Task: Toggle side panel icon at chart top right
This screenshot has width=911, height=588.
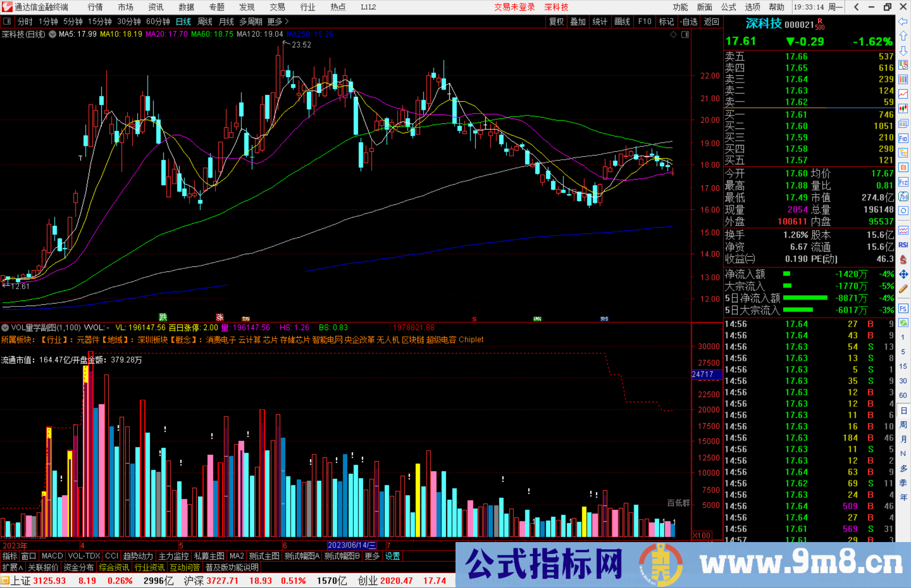Action: coord(685,35)
